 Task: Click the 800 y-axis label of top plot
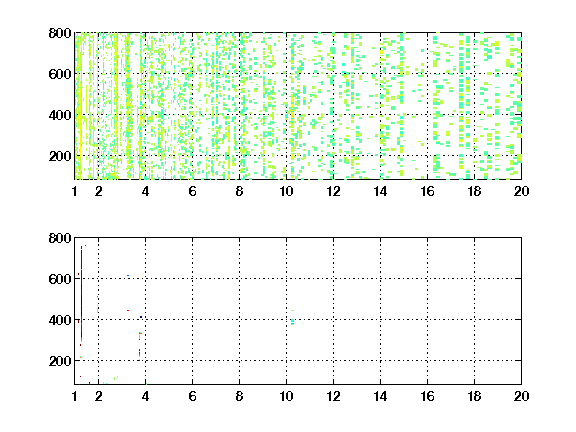pyautogui.click(x=60, y=33)
